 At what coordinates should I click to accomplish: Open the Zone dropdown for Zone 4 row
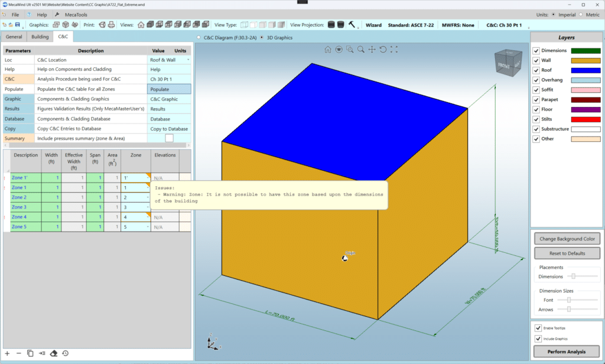tap(148, 217)
